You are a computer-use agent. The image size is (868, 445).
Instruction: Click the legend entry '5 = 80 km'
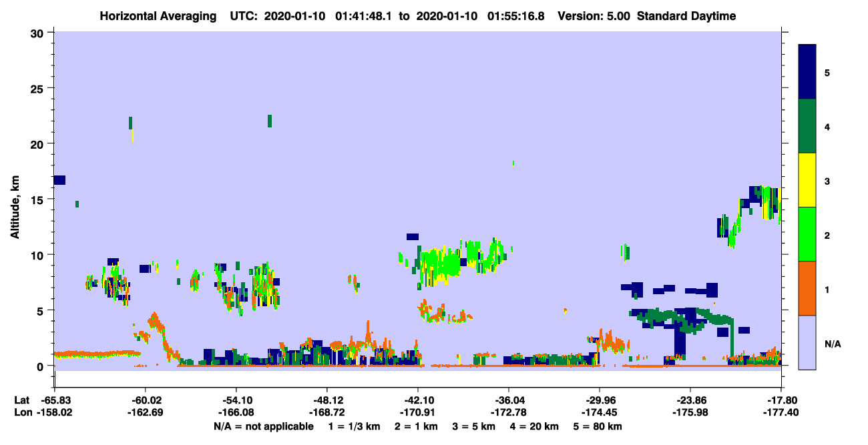click(x=598, y=426)
